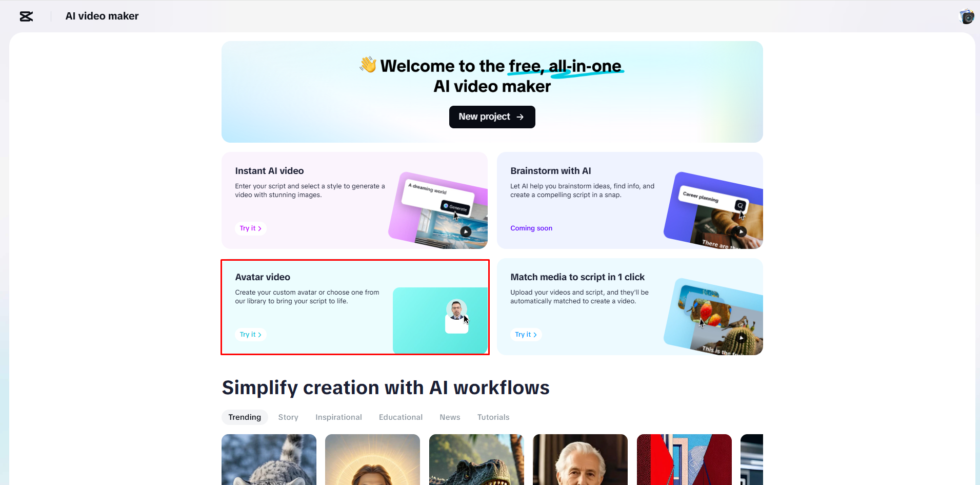Click the play icon on the Instant AI video preview
980x485 pixels.
466,230
